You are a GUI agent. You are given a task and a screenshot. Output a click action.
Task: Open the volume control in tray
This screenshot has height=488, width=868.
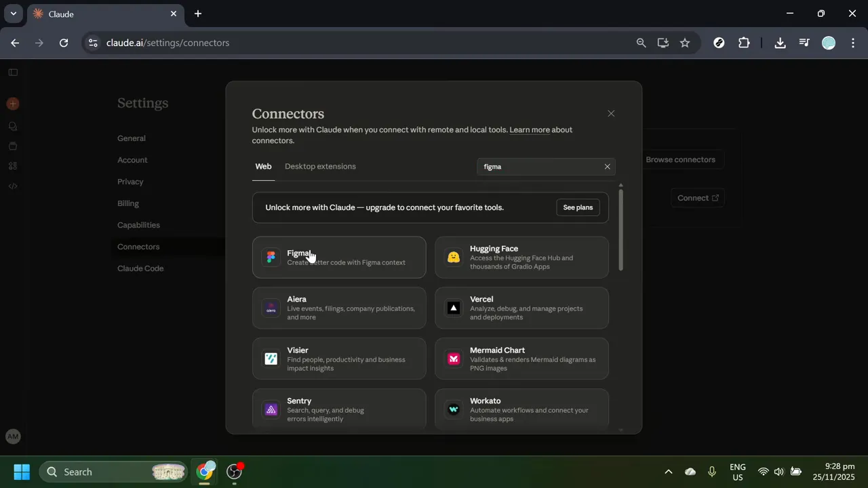(778, 472)
